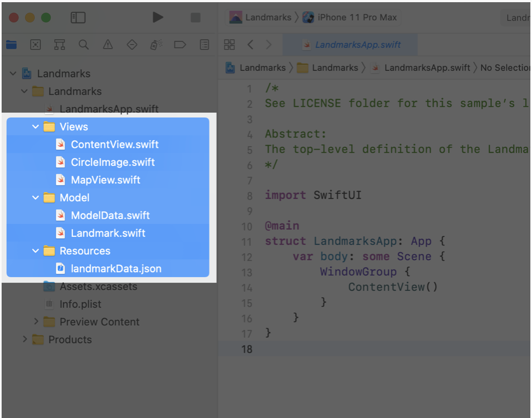The width and height of the screenshot is (532, 418).
Task: Click LandmarksApp.swift in the jump bar
Action: click(x=421, y=68)
